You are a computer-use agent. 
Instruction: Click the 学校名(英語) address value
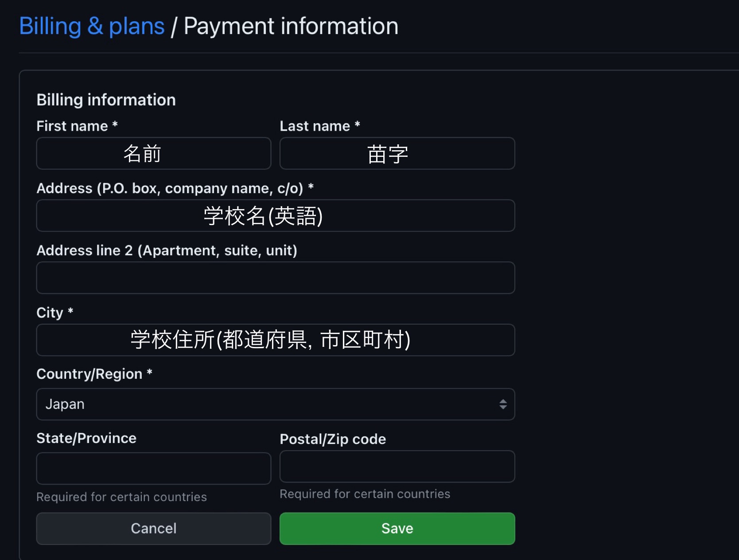tap(263, 216)
